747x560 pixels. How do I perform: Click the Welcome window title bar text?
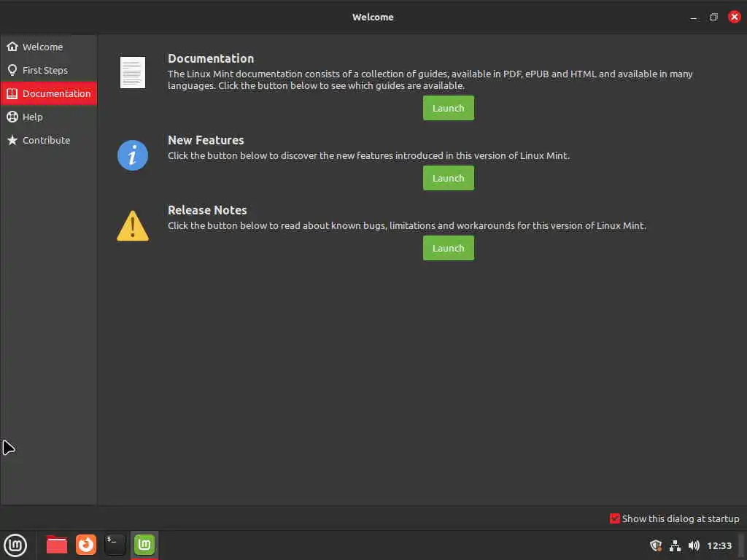coord(373,17)
